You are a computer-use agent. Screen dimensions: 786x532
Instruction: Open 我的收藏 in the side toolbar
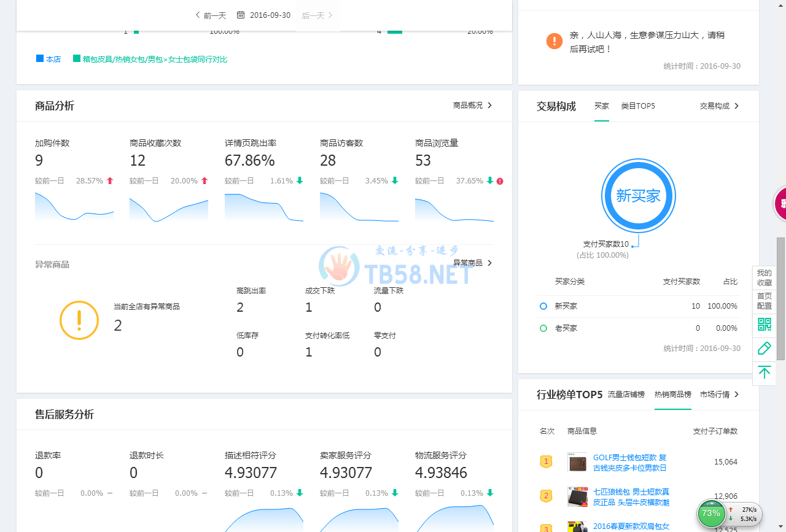pyautogui.click(x=765, y=278)
